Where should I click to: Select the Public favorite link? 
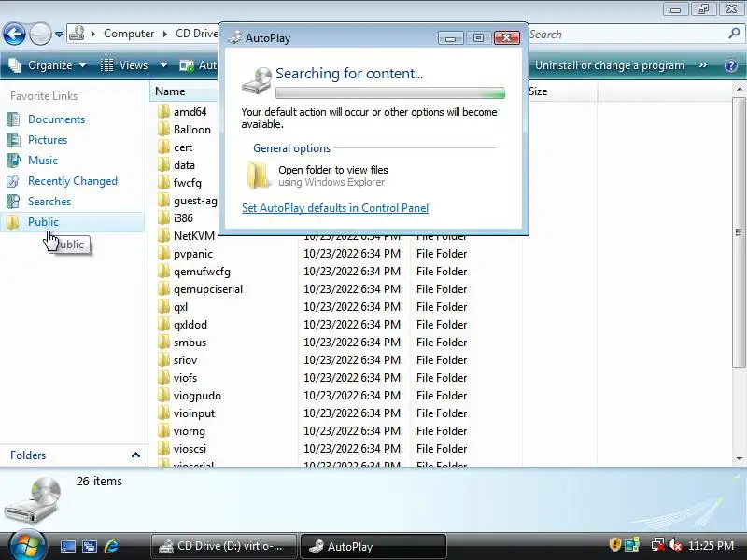(x=73, y=222)
